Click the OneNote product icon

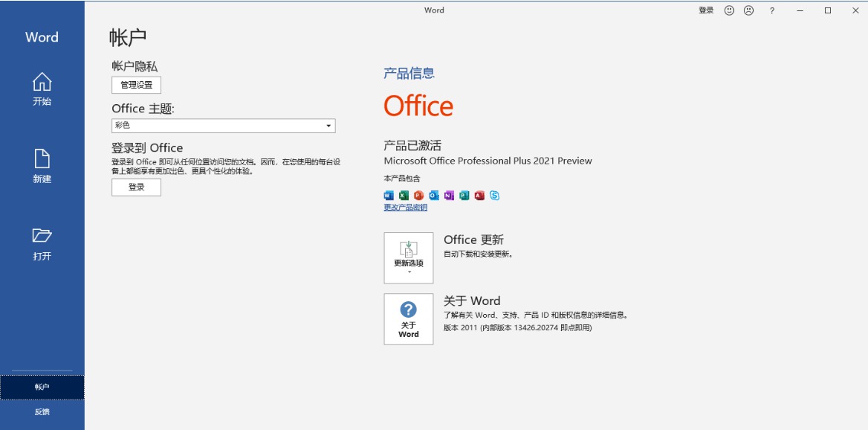(449, 195)
